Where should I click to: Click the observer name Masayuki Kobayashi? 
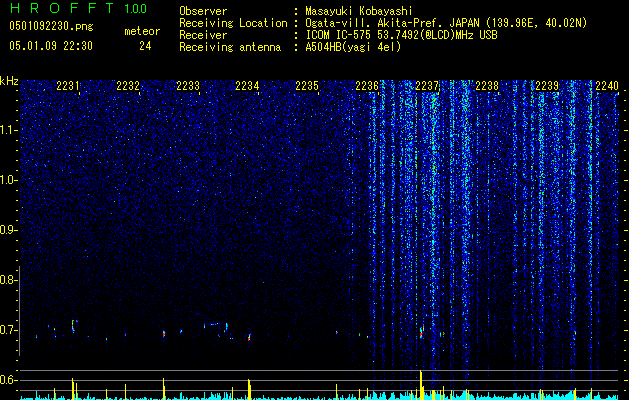pyautogui.click(x=359, y=11)
